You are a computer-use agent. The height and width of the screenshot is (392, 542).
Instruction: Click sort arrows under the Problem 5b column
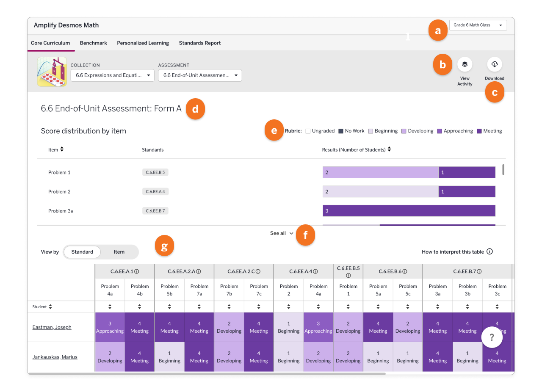pyautogui.click(x=170, y=306)
